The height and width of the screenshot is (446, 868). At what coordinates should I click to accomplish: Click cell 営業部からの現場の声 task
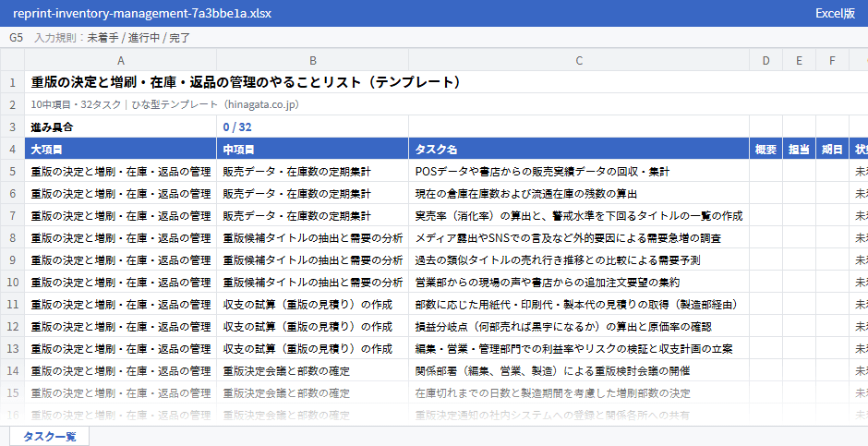[579, 282]
